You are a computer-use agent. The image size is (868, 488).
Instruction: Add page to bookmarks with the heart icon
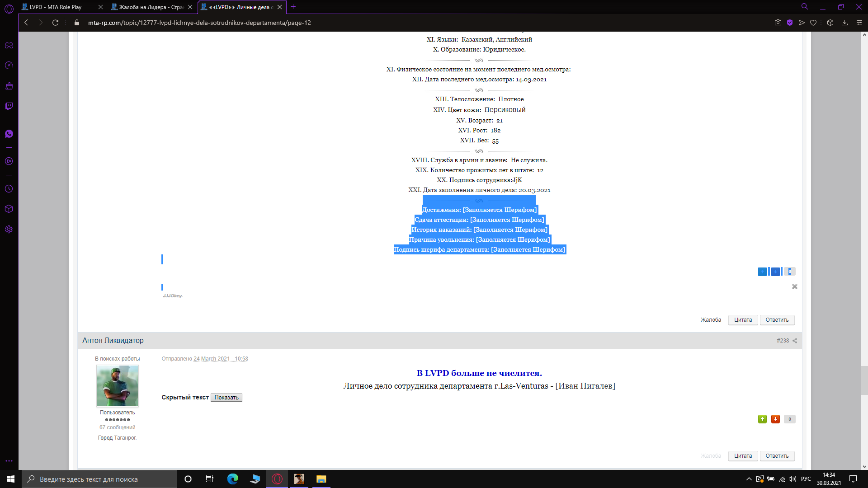point(813,23)
